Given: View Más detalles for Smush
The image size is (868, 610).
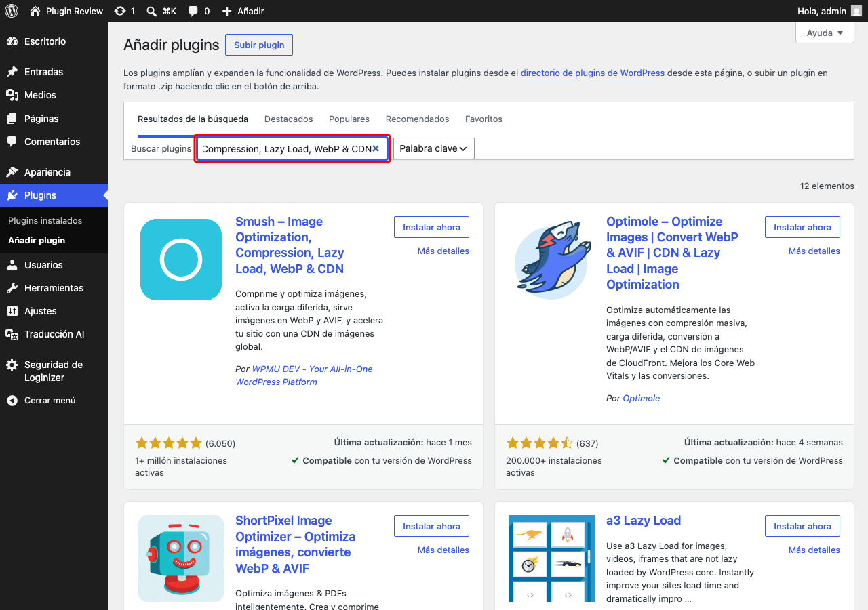Looking at the screenshot, I should click(x=443, y=251).
